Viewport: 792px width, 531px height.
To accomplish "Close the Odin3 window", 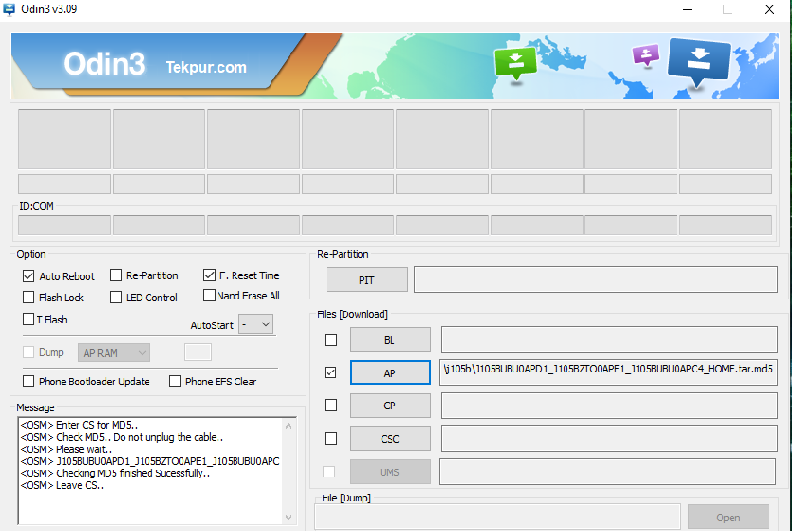I will 769,10.
